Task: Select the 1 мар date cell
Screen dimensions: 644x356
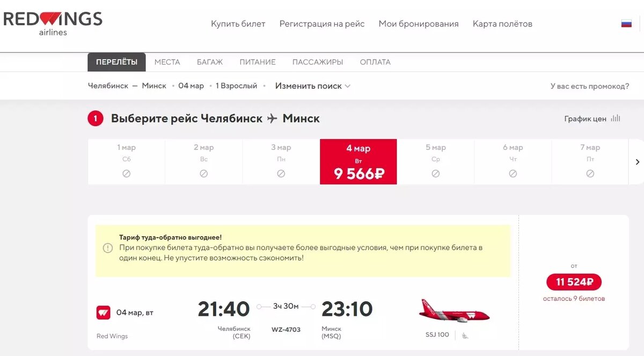Action: (126, 161)
